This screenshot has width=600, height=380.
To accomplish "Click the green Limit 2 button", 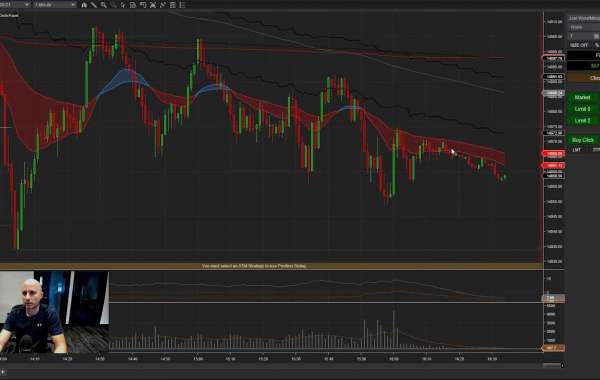I will [583, 121].
